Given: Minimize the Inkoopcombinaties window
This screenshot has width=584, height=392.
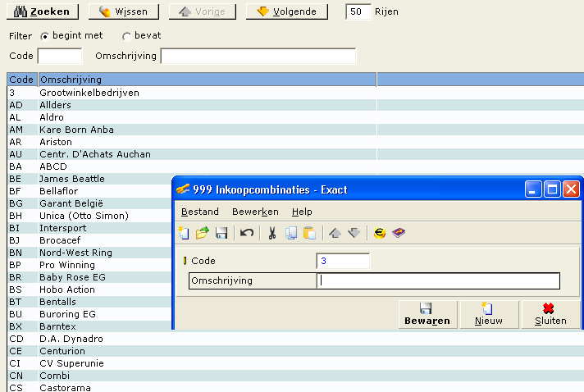Looking at the screenshot, I should click(x=533, y=189).
